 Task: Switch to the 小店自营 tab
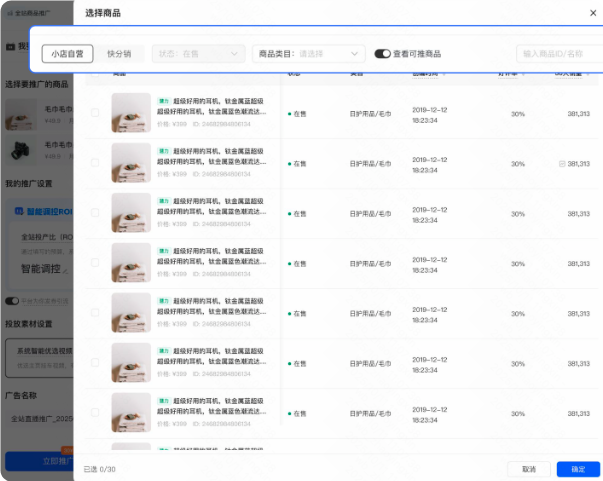[67, 53]
